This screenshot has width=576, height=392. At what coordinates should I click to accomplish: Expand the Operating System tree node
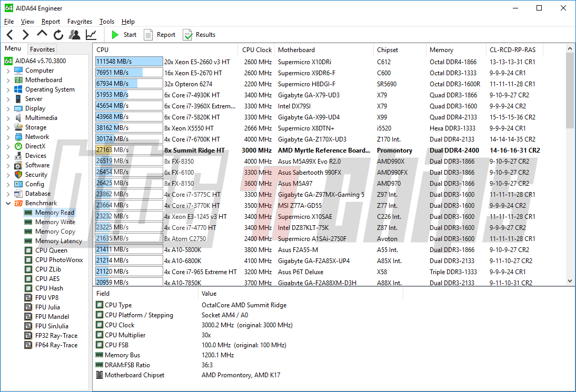point(8,90)
